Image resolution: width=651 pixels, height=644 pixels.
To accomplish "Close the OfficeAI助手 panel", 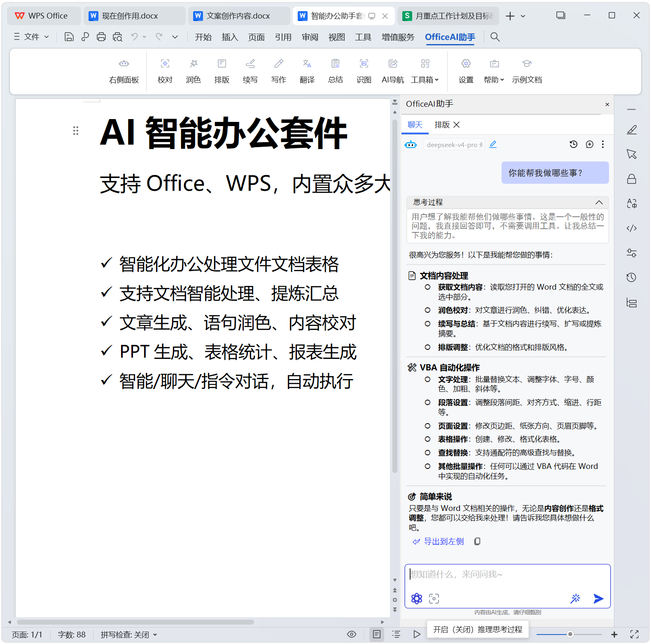I will click(607, 105).
